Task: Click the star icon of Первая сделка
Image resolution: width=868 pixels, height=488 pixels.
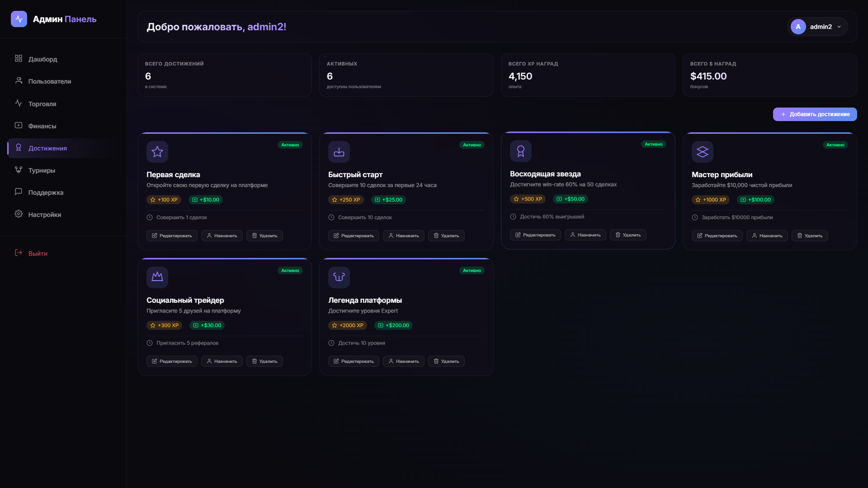Action: (x=157, y=152)
